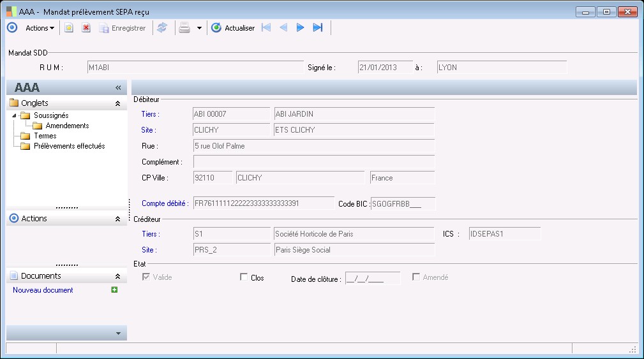Open Prélèvements effectués in the tree
Viewport: 644px width, 359px height.
69,146
